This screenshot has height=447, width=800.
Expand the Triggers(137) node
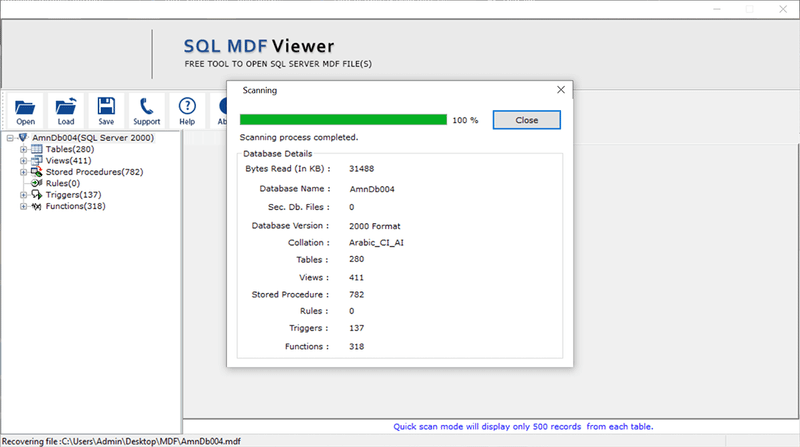[23, 195]
